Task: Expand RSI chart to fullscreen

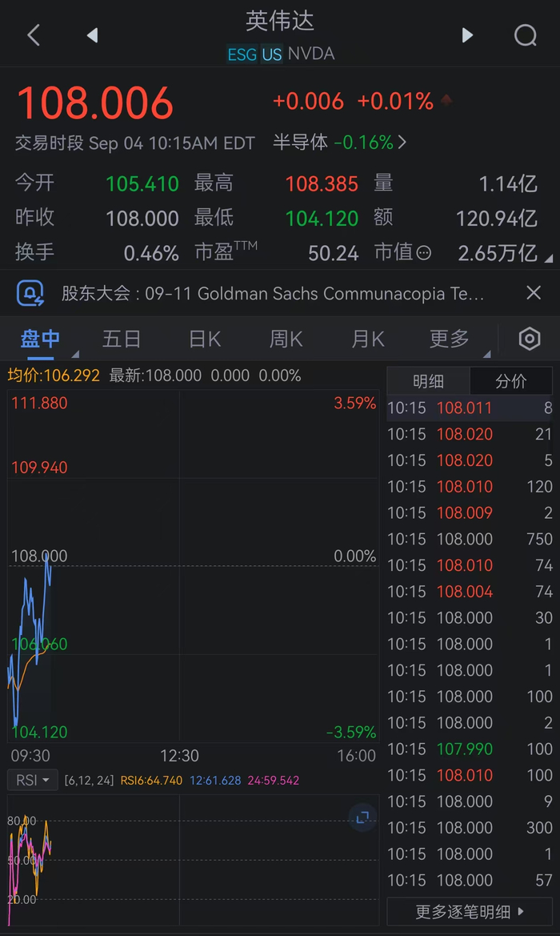Action: point(362,817)
